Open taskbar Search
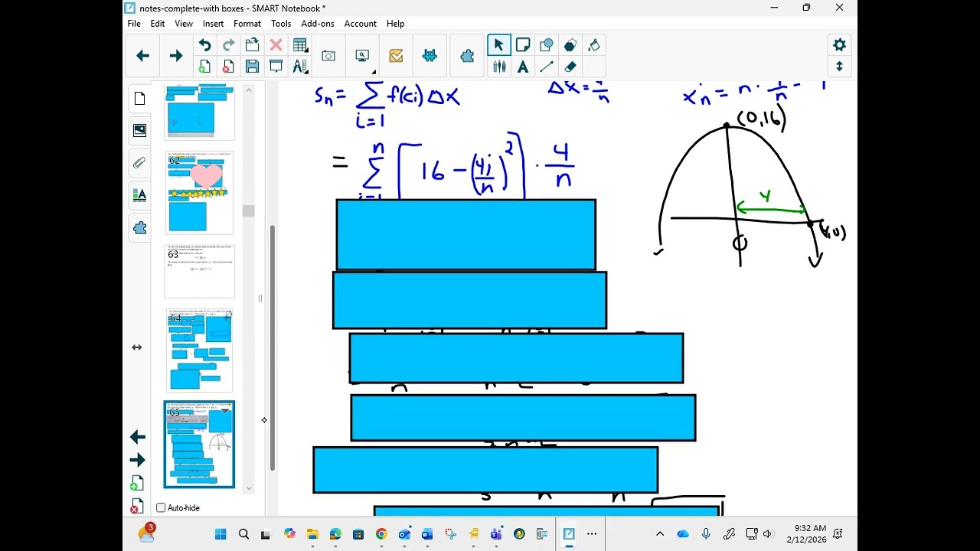 [243, 534]
